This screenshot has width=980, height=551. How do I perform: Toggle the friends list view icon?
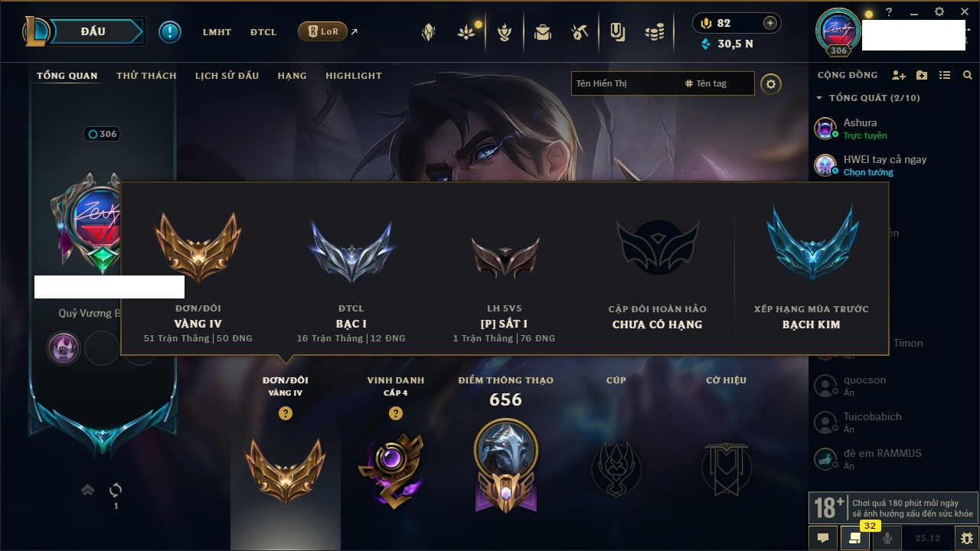[945, 75]
